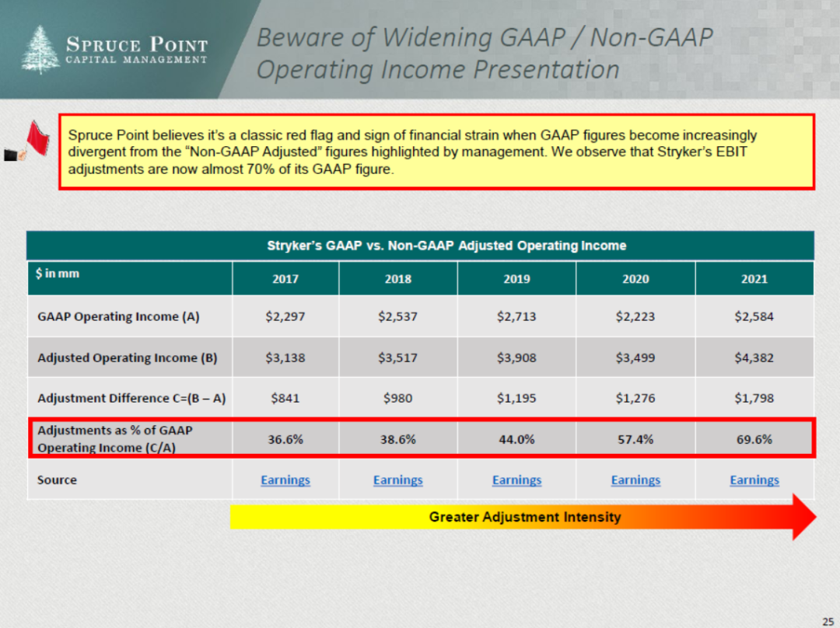Select the 2019 column header
The width and height of the screenshot is (840, 628).
(517, 278)
